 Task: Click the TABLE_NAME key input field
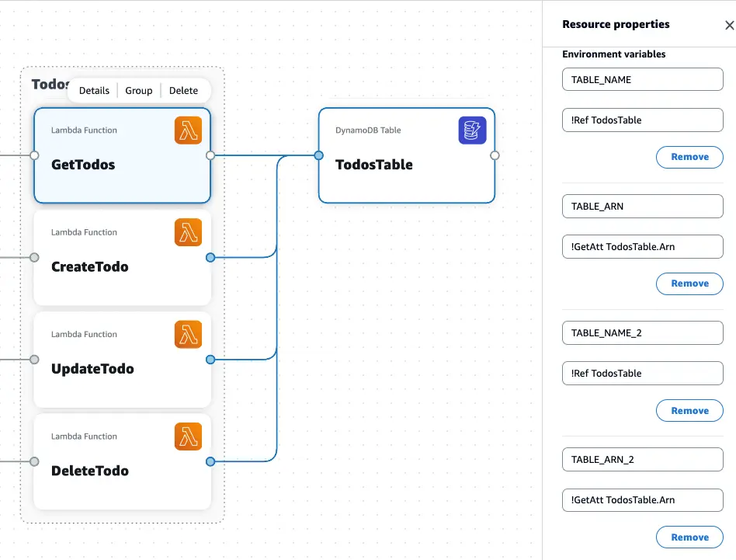tap(642, 79)
